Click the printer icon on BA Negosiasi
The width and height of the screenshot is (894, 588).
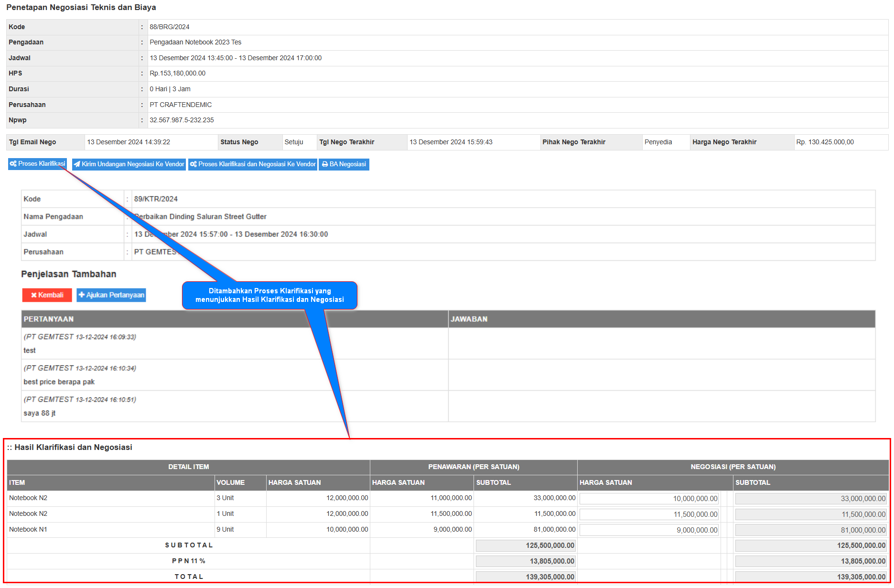[x=325, y=164]
